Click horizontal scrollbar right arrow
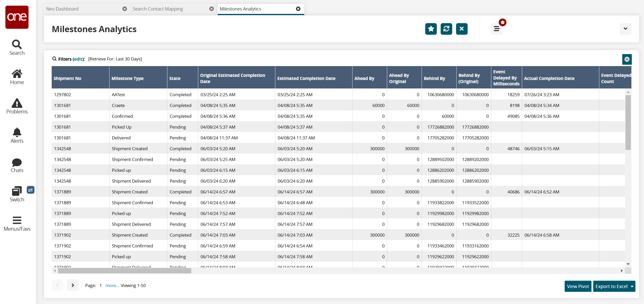 tap(622, 271)
